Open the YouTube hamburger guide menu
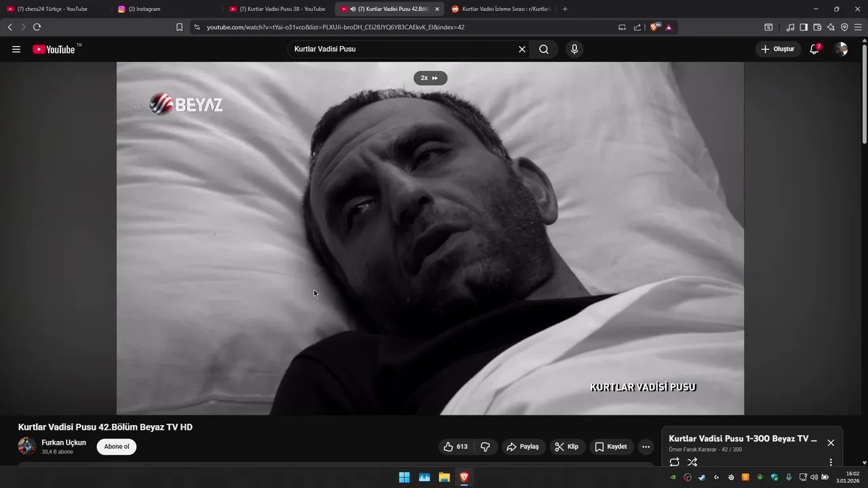 16,49
